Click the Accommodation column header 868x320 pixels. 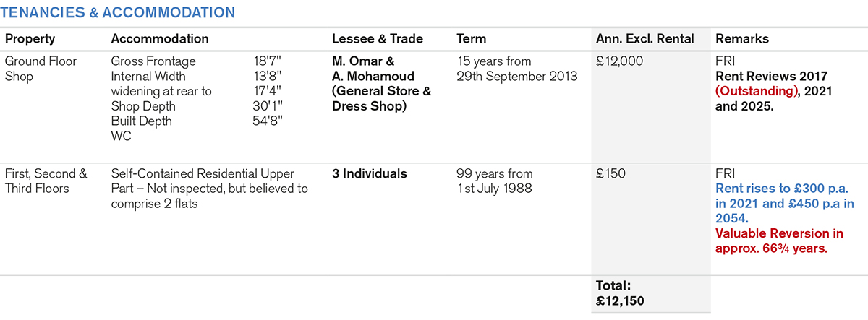159,39
